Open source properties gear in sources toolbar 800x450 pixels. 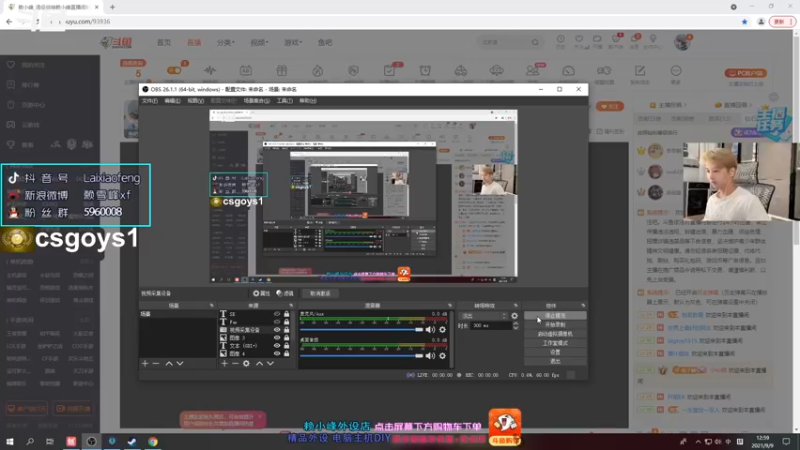(246, 363)
